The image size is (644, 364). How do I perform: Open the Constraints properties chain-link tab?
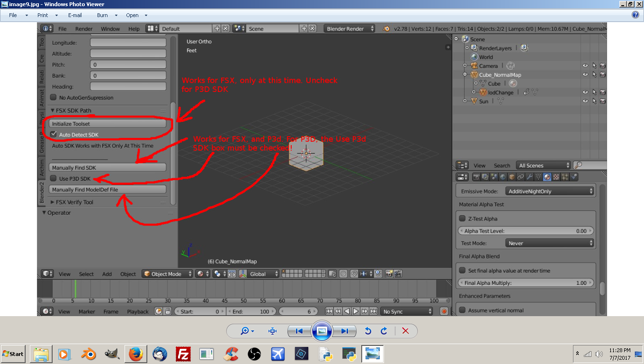520,177
